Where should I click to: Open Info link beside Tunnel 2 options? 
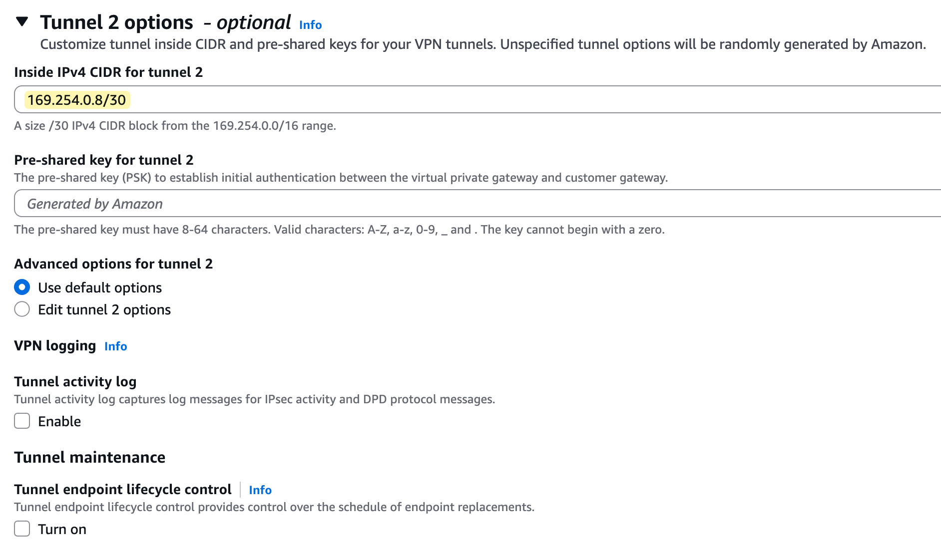[310, 25]
